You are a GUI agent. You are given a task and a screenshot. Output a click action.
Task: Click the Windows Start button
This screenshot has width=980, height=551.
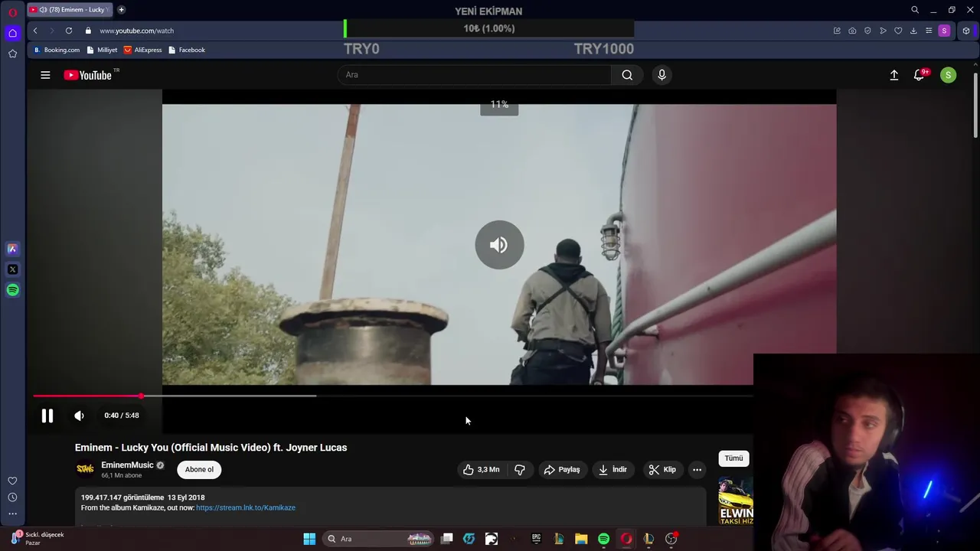(x=309, y=539)
